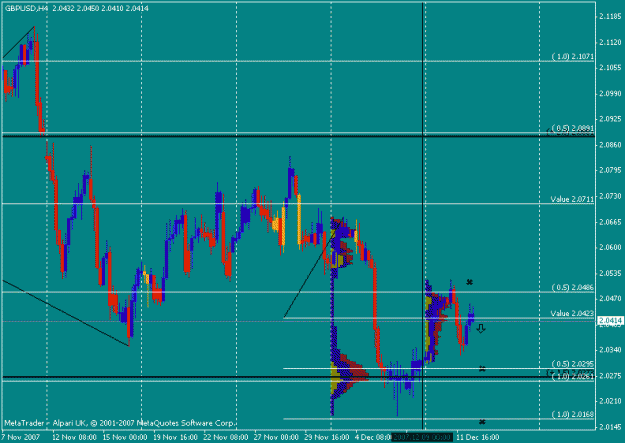Viewport: 625px width, 443px height.
Task: Click the 2.0925 price axis value
Action: point(610,119)
